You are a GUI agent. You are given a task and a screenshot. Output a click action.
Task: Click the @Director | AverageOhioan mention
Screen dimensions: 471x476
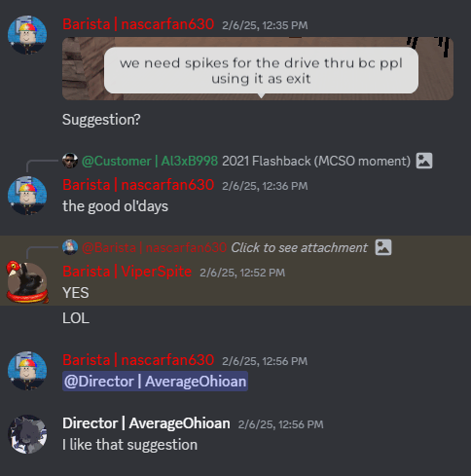[155, 382]
